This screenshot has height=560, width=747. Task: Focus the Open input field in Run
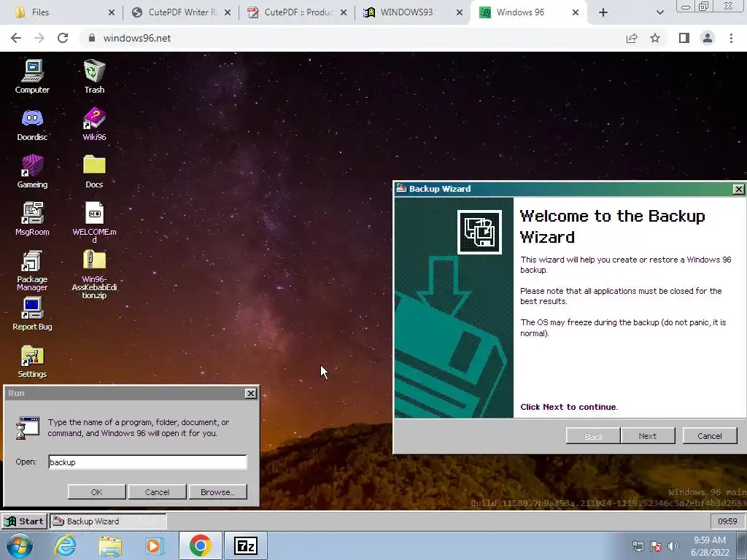click(x=147, y=462)
